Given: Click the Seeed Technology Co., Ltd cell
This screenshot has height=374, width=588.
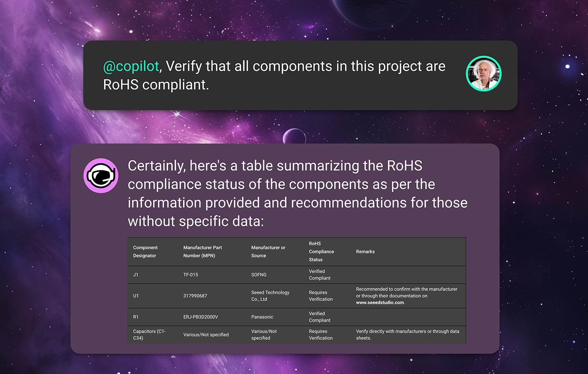Looking at the screenshot, I should 270,296.
